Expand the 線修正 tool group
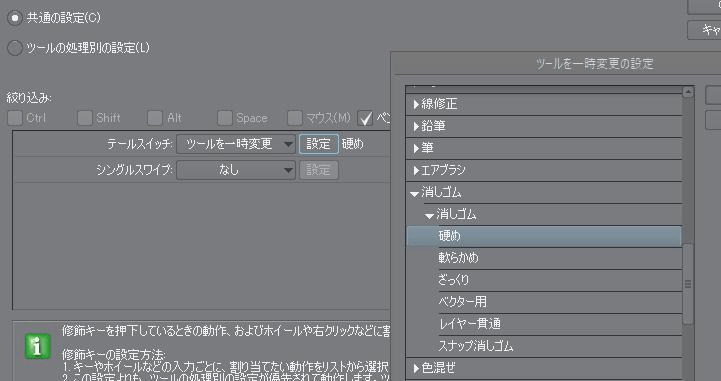This screenshot has height=381, width=721. tap(417, 104)
